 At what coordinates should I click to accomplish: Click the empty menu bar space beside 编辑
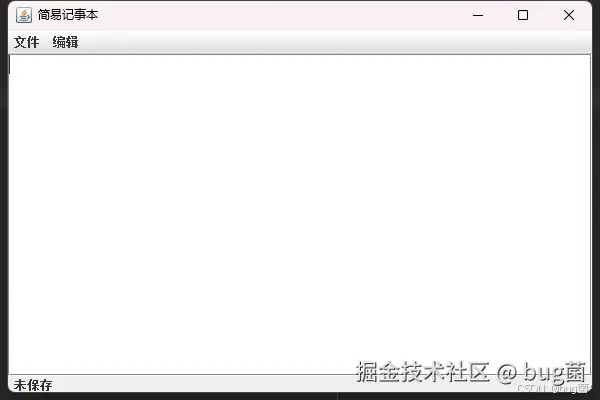click(333, 42)
